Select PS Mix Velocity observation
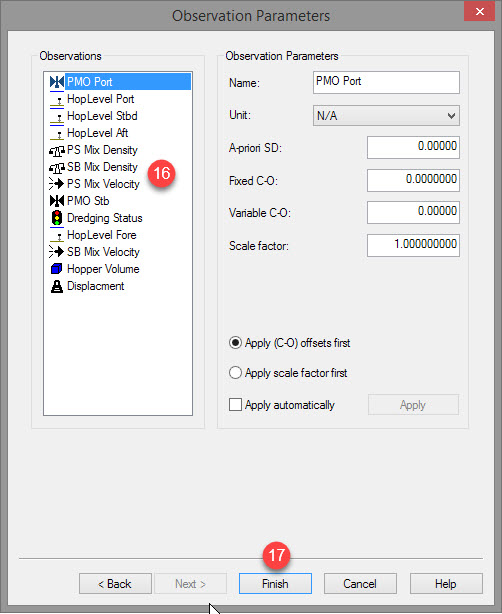Image resolution: width=502 pixels, height=614 pixels. coord(103,184)
